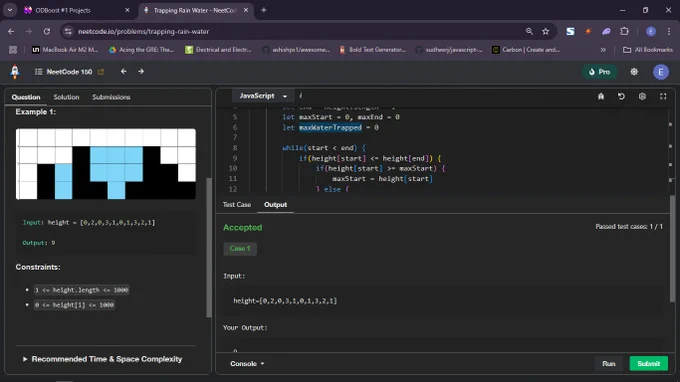This screenshot has height=382, width=680.
Task: Click the Pro upgrade button
Action: [x=599, y=72]
